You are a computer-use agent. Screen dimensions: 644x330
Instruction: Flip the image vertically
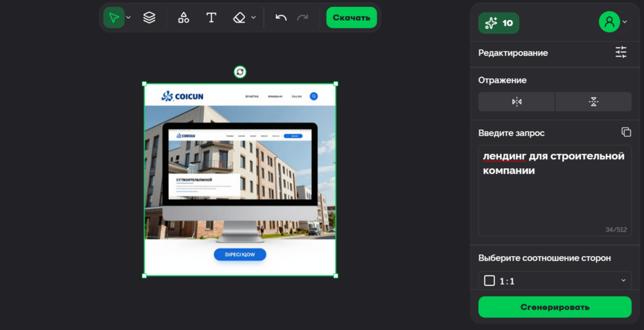pos(594,101)
